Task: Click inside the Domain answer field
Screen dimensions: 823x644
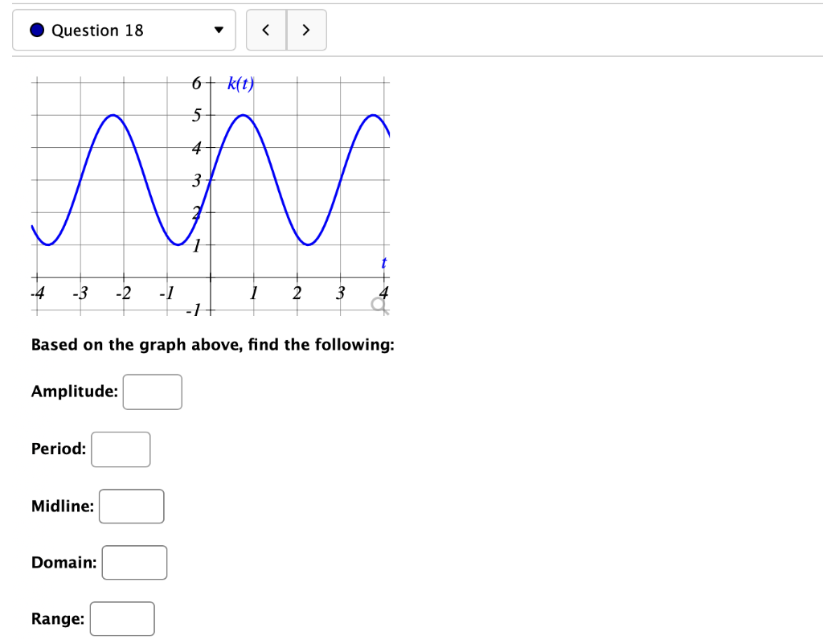Action: tap(134, 562)
